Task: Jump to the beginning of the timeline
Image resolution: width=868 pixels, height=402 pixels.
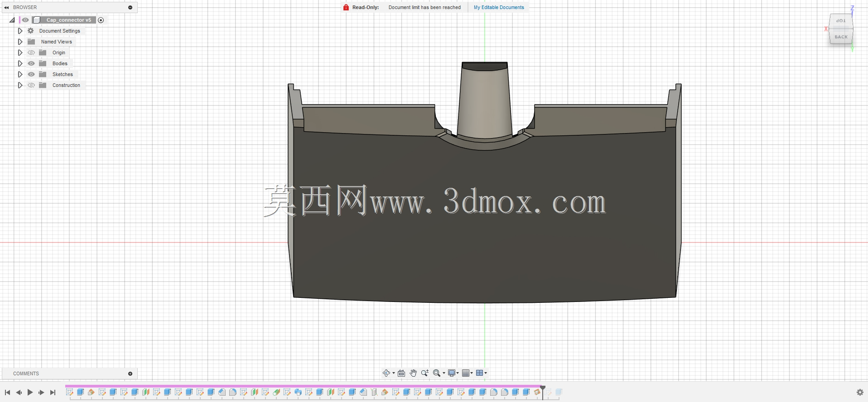Action: click(x=7, y=392)
